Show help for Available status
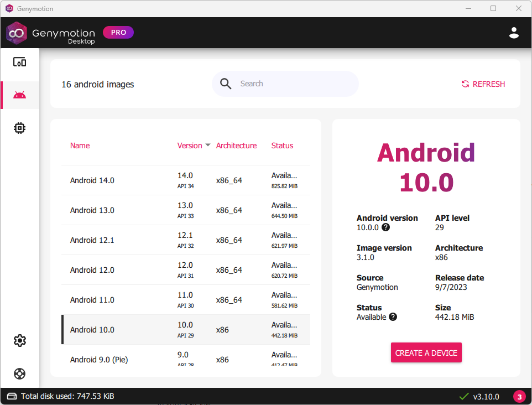Image resolution: width=532 pixels, height=405 pixels. click(x=393, y=316)
